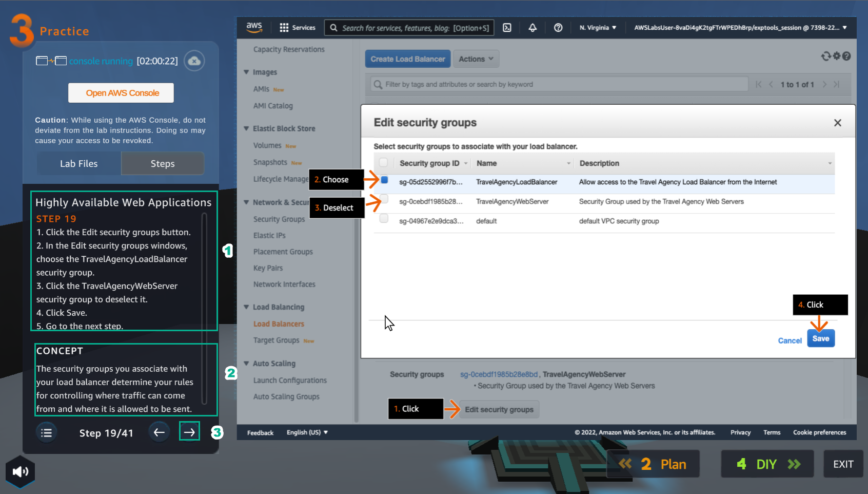Click the console connection icon
This screenshot has height=494, width=868.
pos(51,61)
